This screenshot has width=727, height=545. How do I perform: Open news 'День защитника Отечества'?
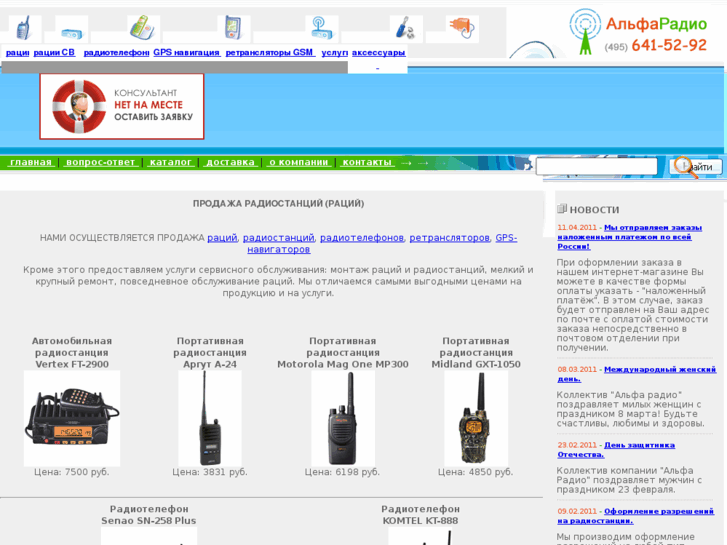pyautogui.click(x=616, y=450)
